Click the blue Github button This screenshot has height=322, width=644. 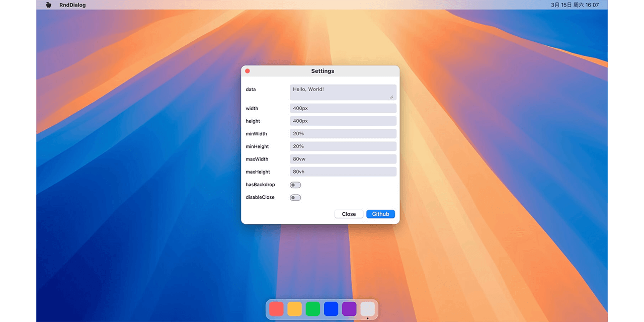point(380,214)
